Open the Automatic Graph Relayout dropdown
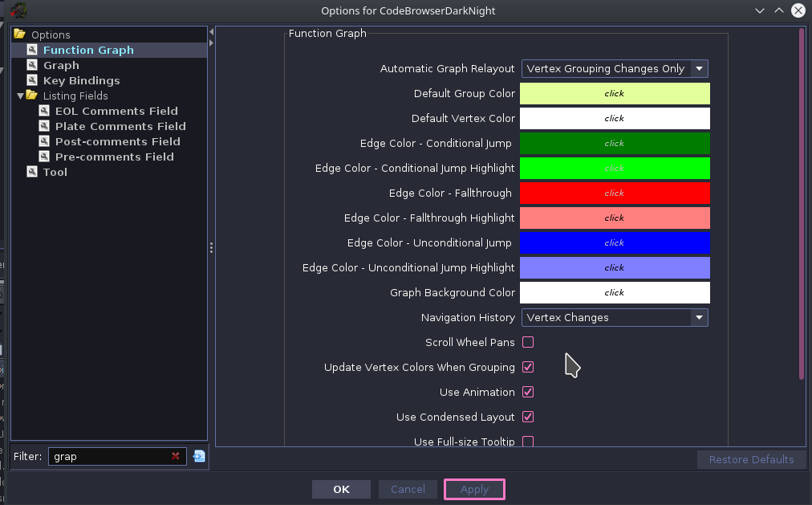812x505 pixels. tap(700, 68)
